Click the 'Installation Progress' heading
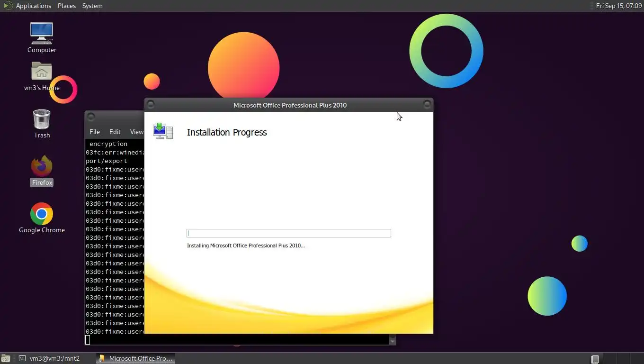Screen dimensions: 644x364 227,132
